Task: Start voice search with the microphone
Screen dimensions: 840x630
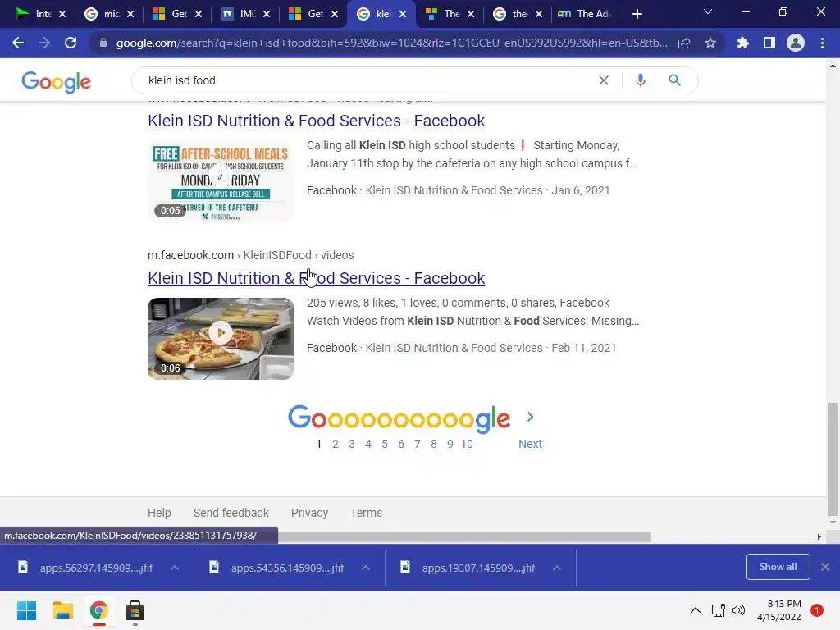Action: 640,80
